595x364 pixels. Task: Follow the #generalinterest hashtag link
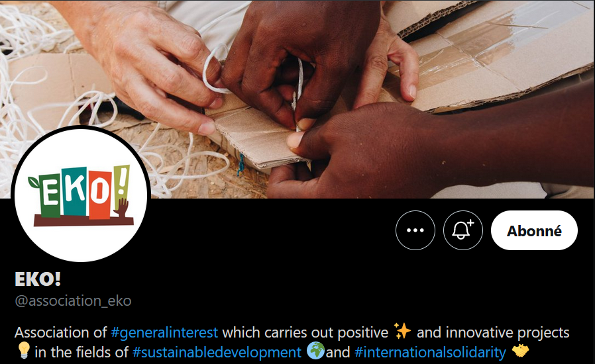click(164, 332)
